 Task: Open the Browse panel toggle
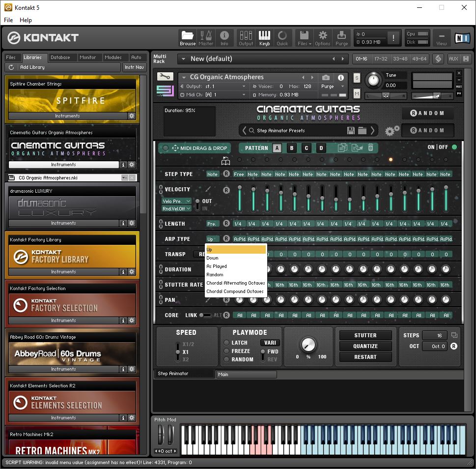coord(188,38)
